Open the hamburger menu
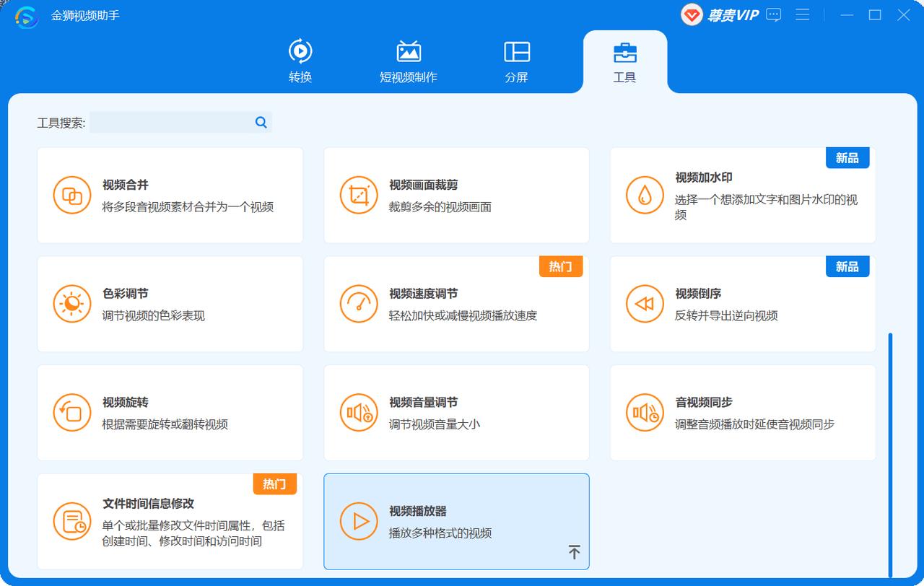The width and height of the screenshot is (924, 586). click(803, 14)
